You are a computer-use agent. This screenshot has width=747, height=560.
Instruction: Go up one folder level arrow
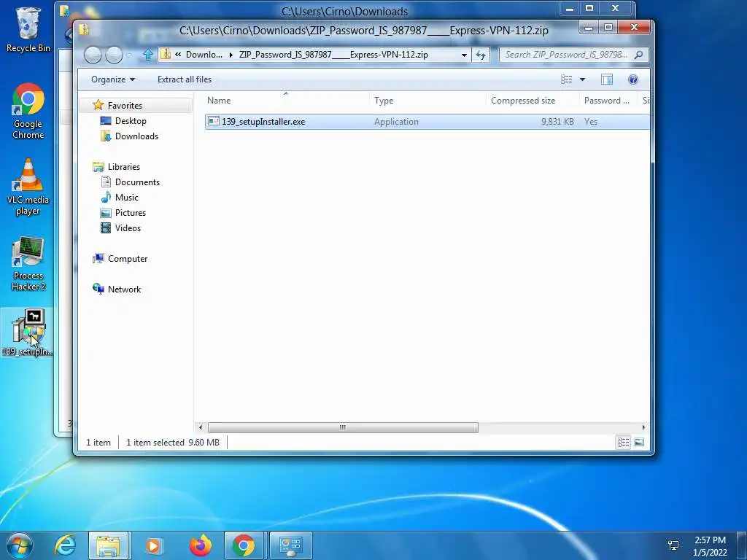click(x=147, y=55)
